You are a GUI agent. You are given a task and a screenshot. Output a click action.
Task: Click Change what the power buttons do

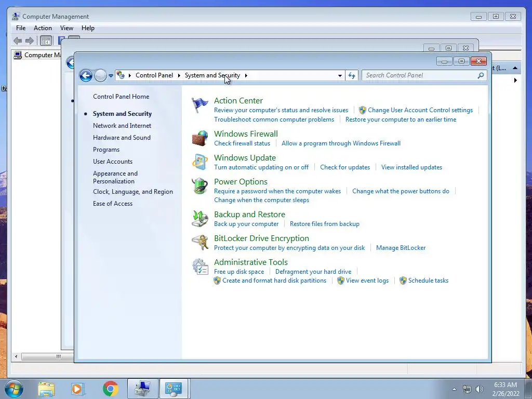(x=401, y=191)
